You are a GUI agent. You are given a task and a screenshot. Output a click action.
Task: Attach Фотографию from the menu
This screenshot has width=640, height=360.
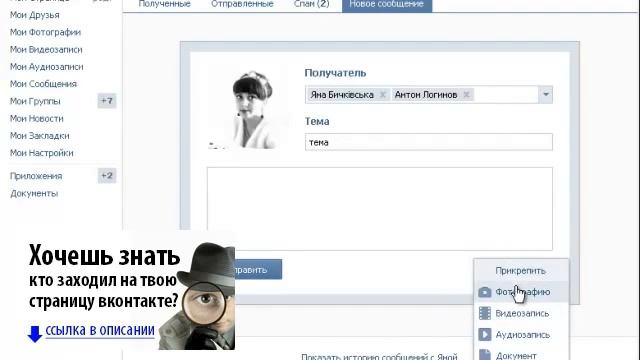point(521,292)
